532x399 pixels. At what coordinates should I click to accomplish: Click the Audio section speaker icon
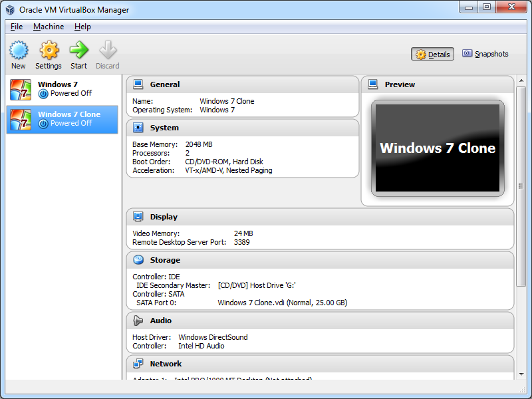(x=138, y=321)
